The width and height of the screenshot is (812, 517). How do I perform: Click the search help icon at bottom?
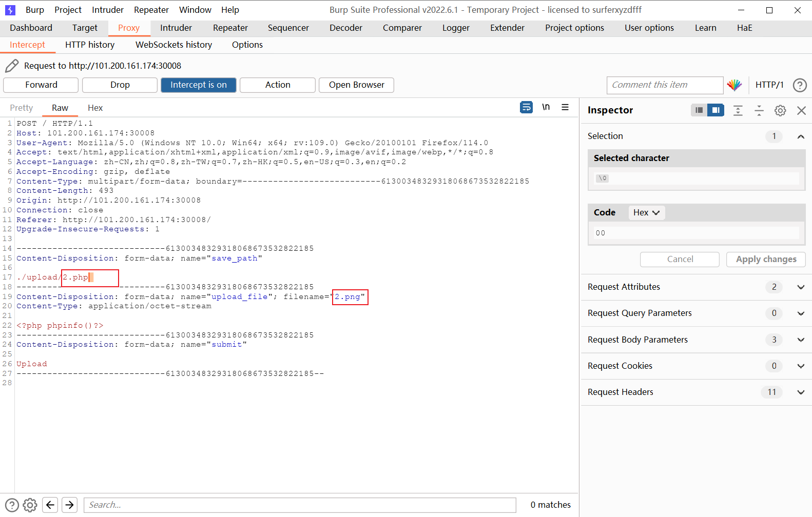[12, 505]
